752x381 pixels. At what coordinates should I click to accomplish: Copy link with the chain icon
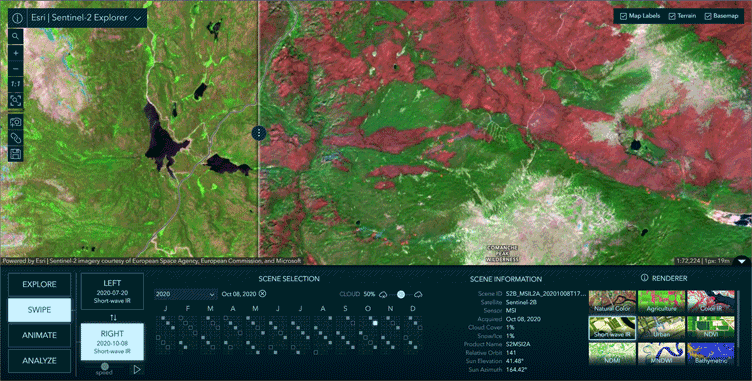pyautogui.click(x=15, y=138)
